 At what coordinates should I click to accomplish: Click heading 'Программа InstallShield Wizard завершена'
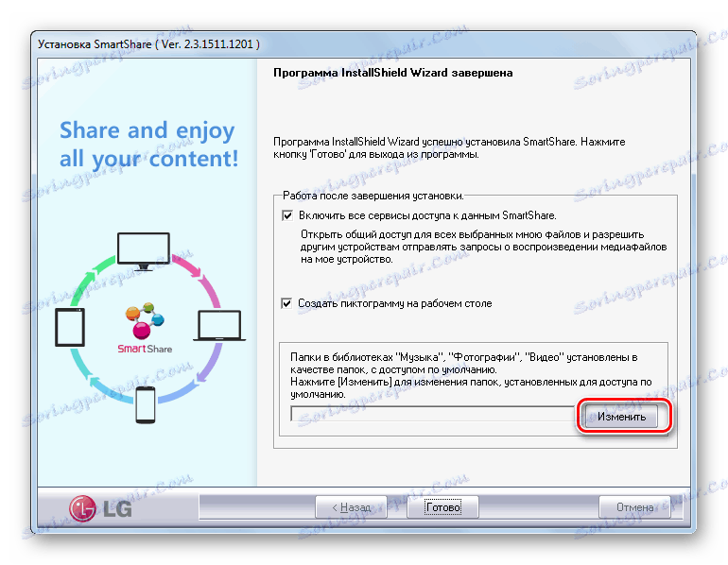tap(392, 73)
